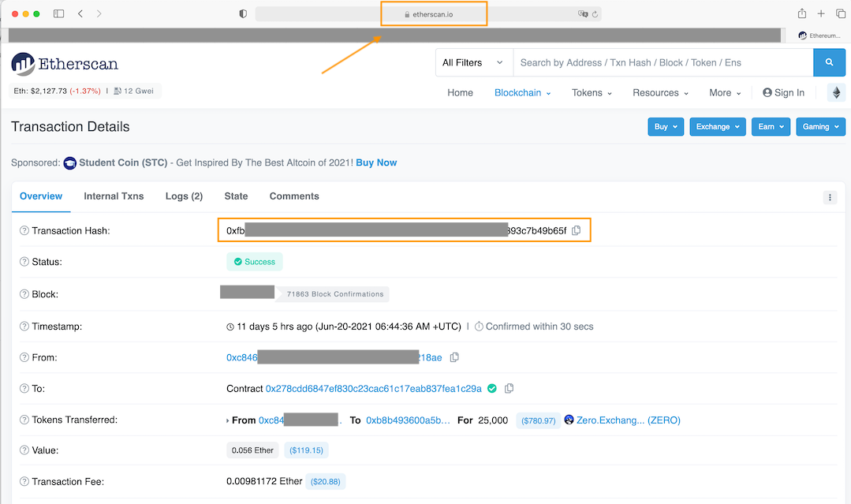Copy the To contract address
The height and width of the screenshot is (504, 851).
coord(509,388)
